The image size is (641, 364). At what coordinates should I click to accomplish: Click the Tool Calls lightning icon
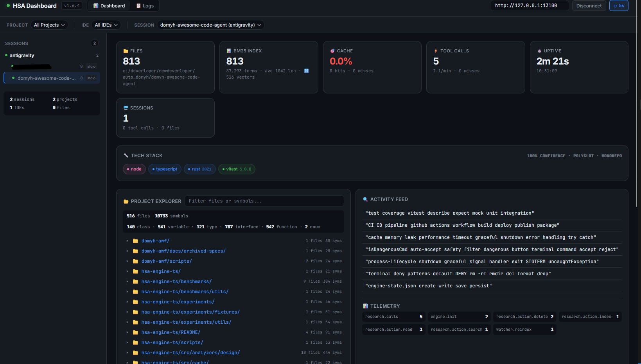436,51
